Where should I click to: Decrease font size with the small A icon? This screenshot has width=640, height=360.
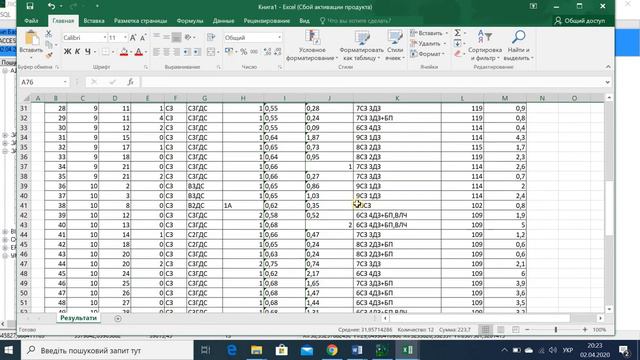(143, 38)
